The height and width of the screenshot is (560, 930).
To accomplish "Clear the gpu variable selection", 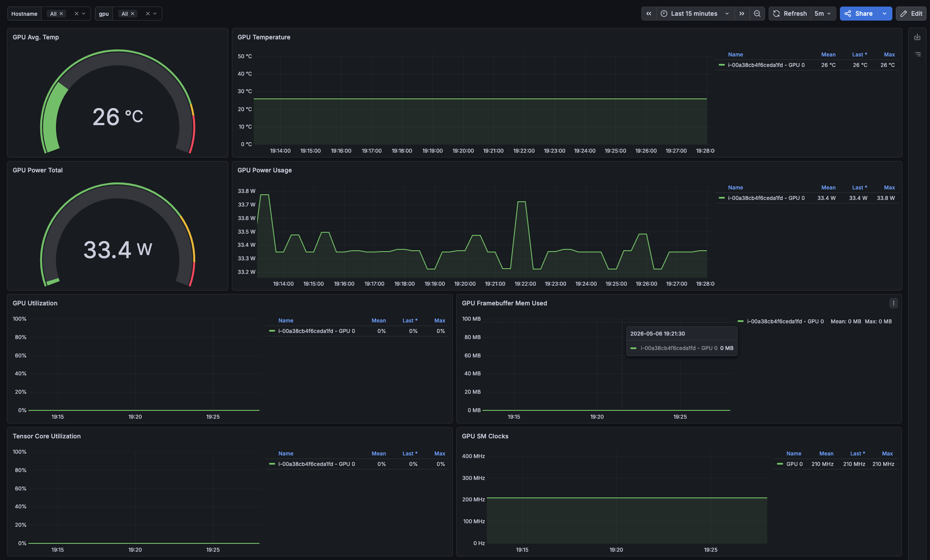I will pyautogui.click(x=148, y=14).
